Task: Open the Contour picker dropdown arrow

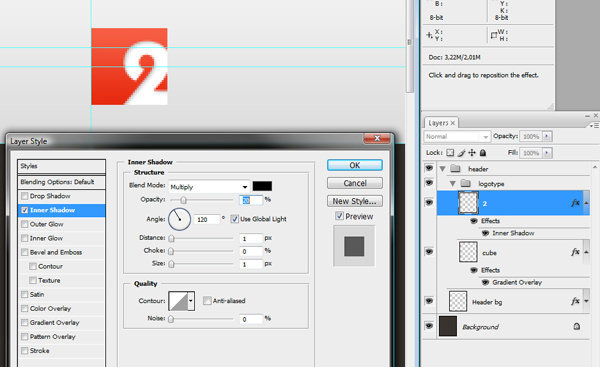Action: click(x=191, y=301)
